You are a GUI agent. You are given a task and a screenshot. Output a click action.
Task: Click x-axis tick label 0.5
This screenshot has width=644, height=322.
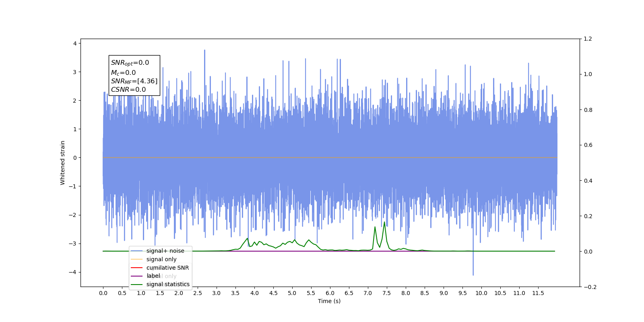click(x=122, y=293)
